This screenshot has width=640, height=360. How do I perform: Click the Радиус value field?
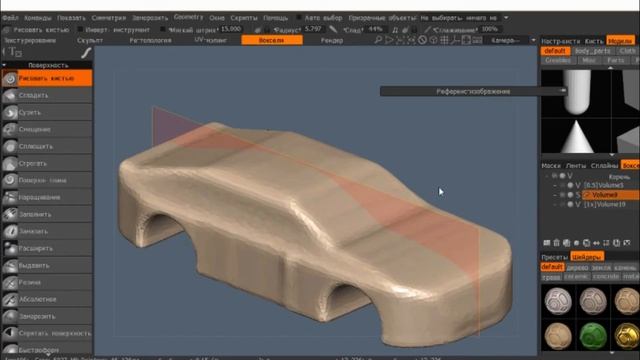click(x=313, y=29)
